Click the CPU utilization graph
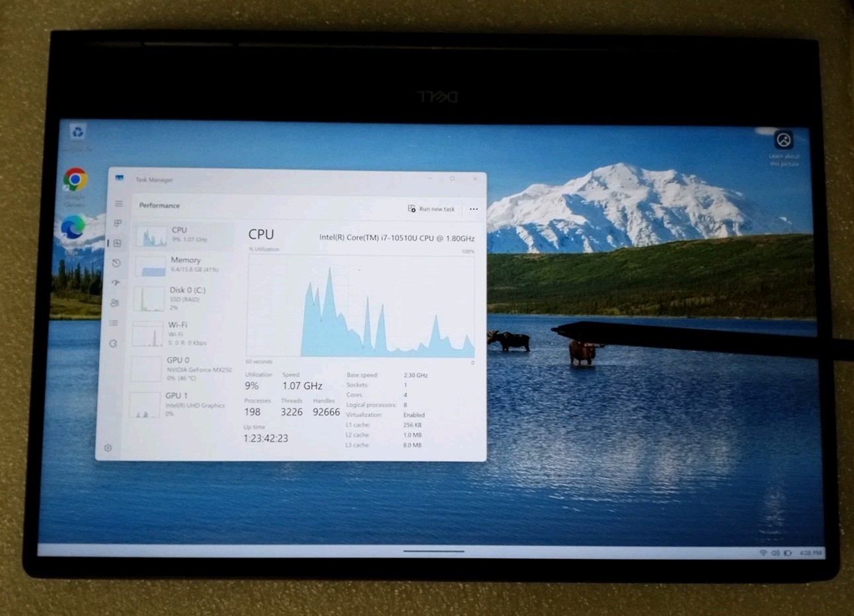 point(361,305)
